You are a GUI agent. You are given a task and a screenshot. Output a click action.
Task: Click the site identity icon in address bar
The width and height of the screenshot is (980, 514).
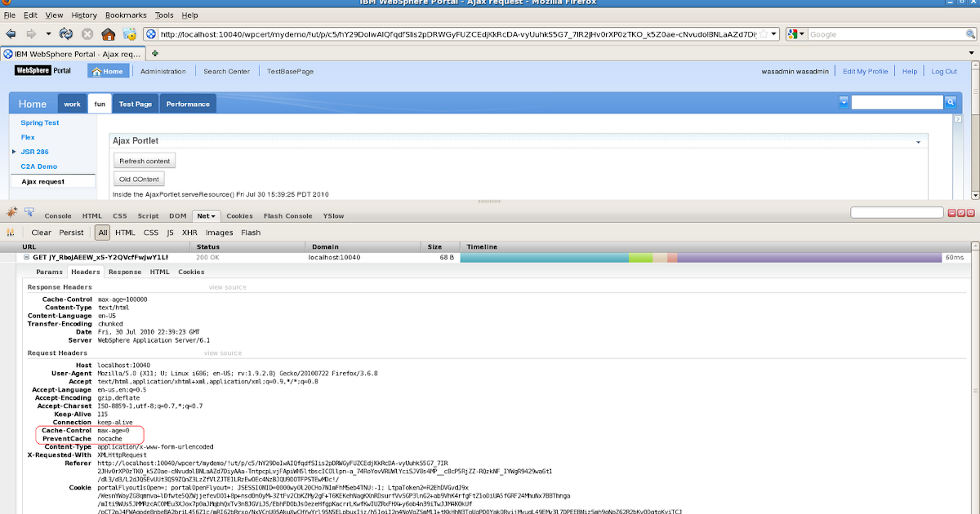pyautogui.click(x=151, y=34)
